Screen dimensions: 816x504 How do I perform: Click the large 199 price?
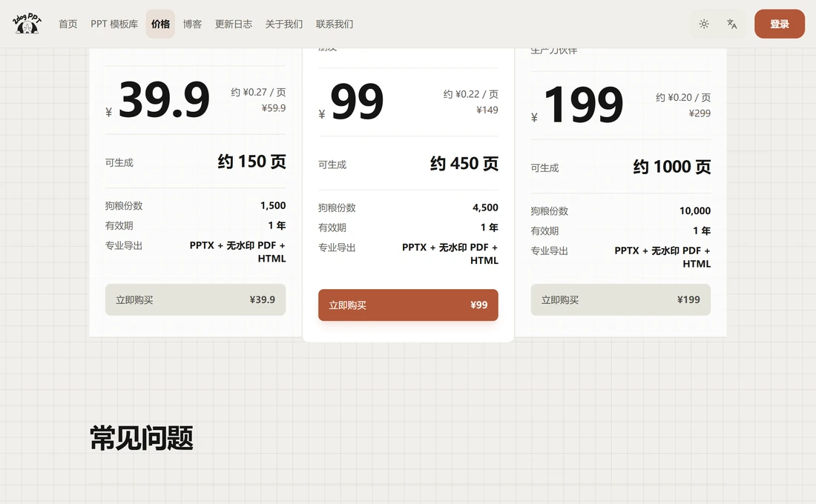click(583, 105)
